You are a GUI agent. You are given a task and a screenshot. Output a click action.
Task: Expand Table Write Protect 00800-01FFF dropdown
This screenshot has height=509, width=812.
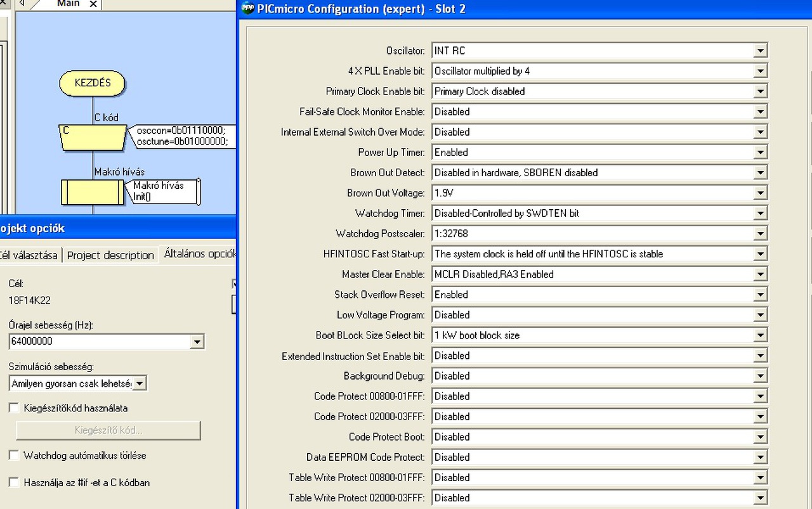pos(761,477)
